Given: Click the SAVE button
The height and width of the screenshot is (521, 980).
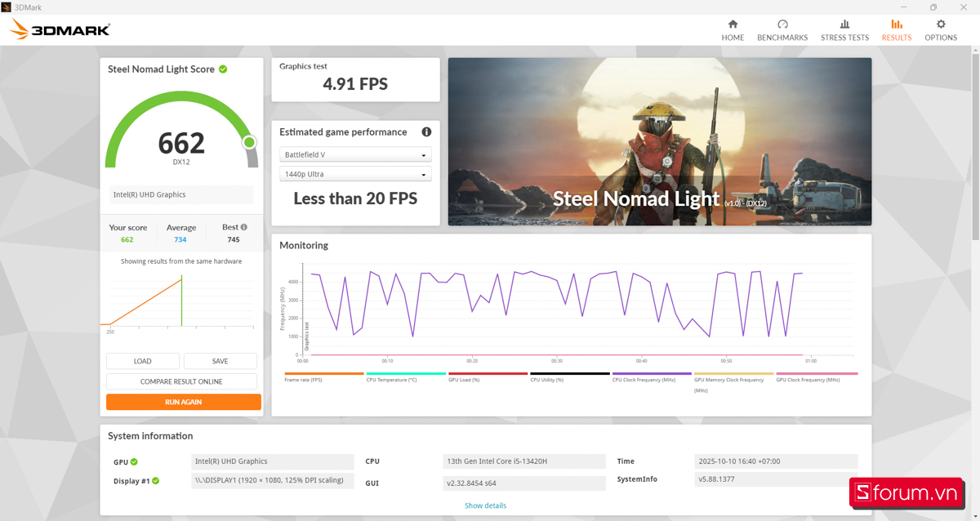Looking at the screenshot, I should click(220, 361).
